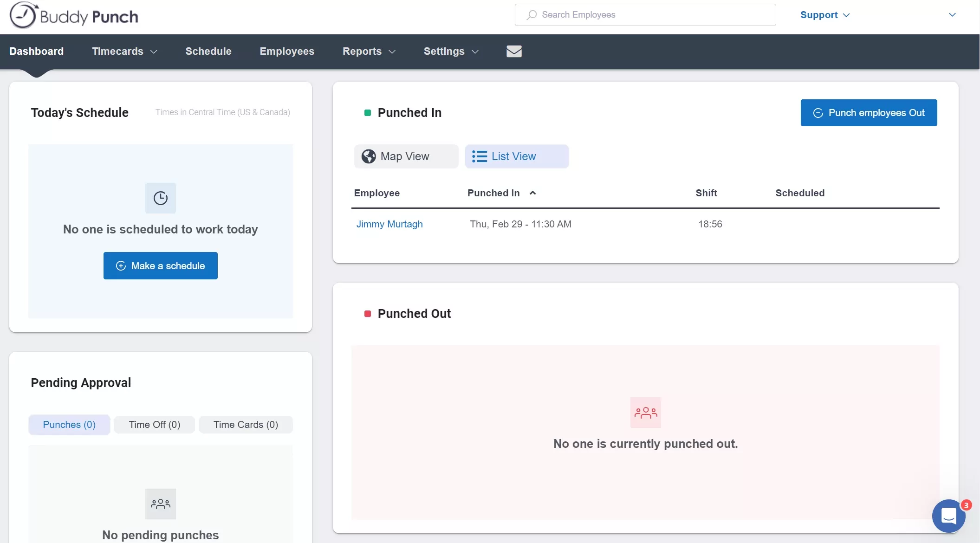Image resolution: width=980 pixels, height=543 pixels.
Task: Open the Employees menu item
Action: [287, 51]
